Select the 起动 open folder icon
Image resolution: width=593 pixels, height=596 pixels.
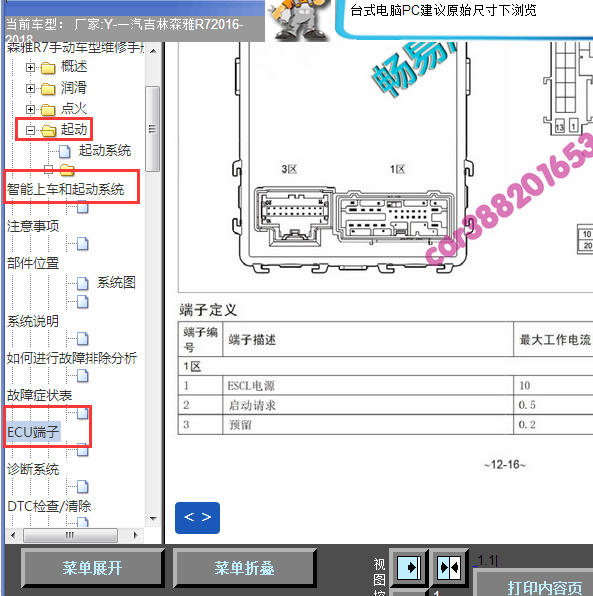48,131
